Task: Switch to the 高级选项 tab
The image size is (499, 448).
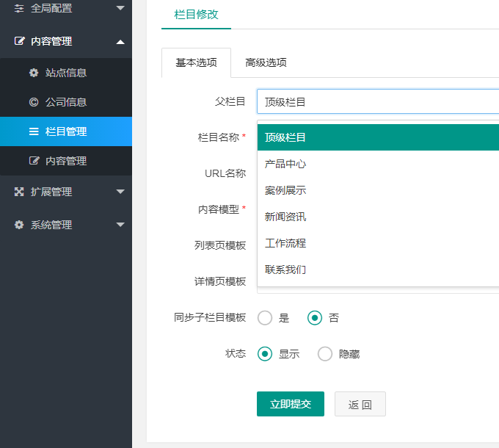Action: pyautogui.click(x=266, y=62)
